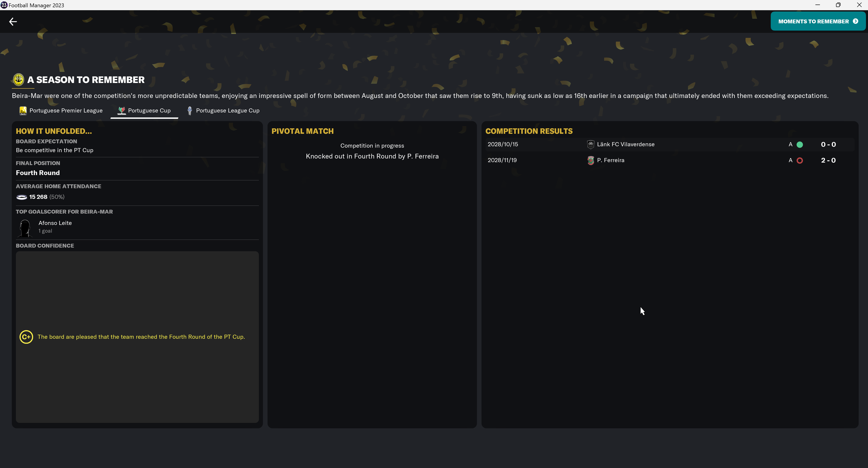Click the red loss result indicator
This screenshot has height=468, width=868.
coord(800,160)
